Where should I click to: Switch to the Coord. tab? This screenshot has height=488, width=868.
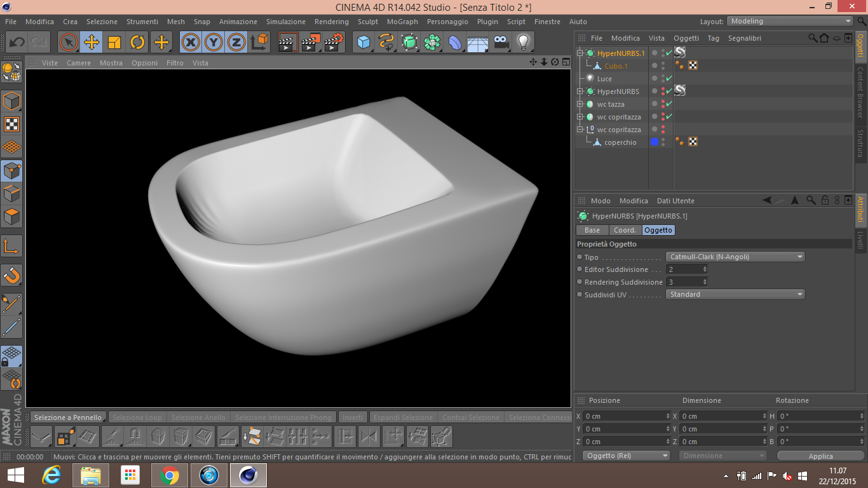coord(625,230)
